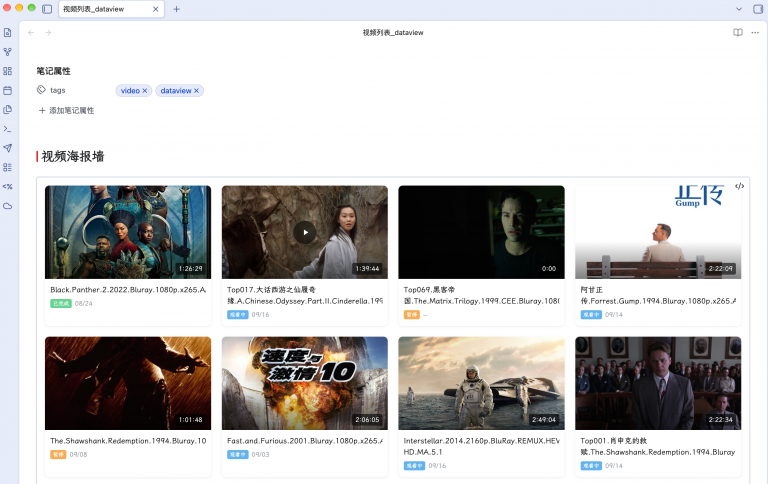Click the Top017 Chinese Odyssey title

pos(305,295)
